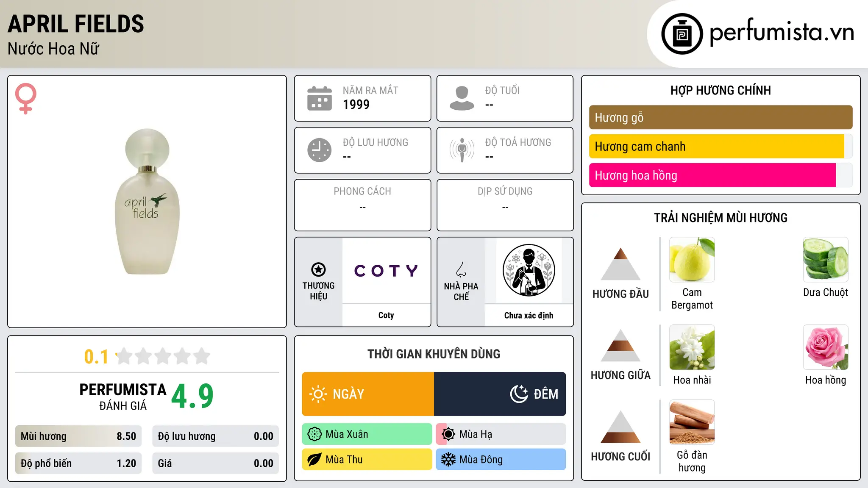Select the Mùa Thu season bar
Viewport: 868px width, 488px height.
367,460
